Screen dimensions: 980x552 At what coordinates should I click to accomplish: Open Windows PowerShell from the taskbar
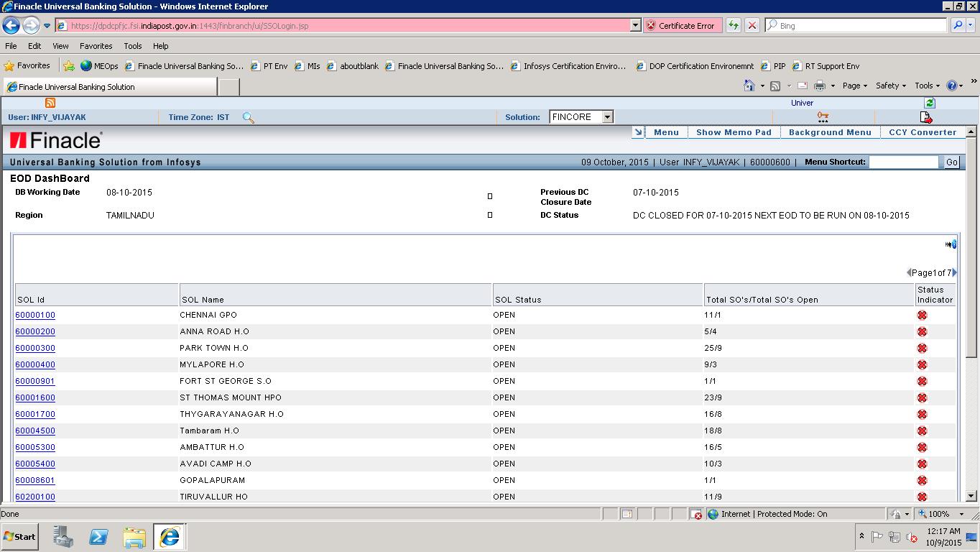[x=98, y=537]
